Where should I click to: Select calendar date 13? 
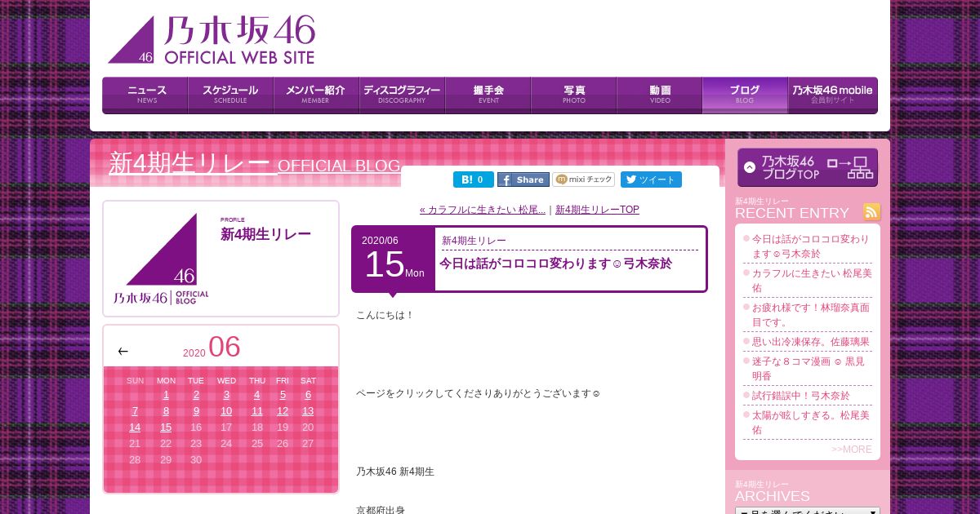point(308,411)
